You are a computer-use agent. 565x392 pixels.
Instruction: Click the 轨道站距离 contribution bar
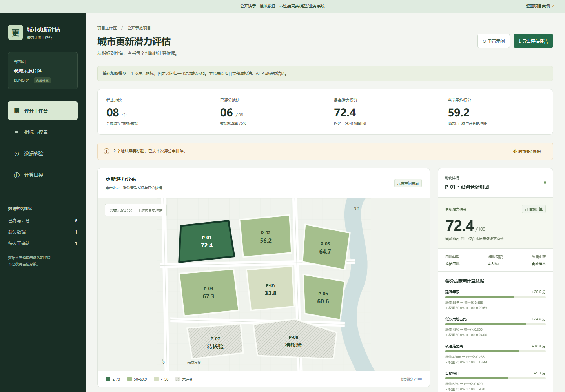click(495, 351)
